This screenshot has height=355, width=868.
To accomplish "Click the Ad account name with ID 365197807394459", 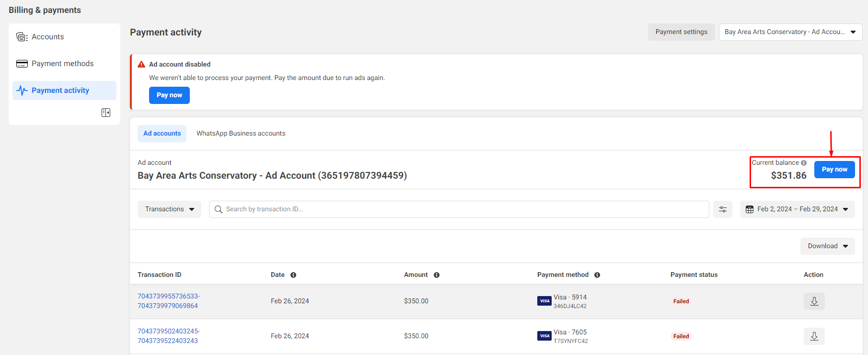I will (272, 176).
